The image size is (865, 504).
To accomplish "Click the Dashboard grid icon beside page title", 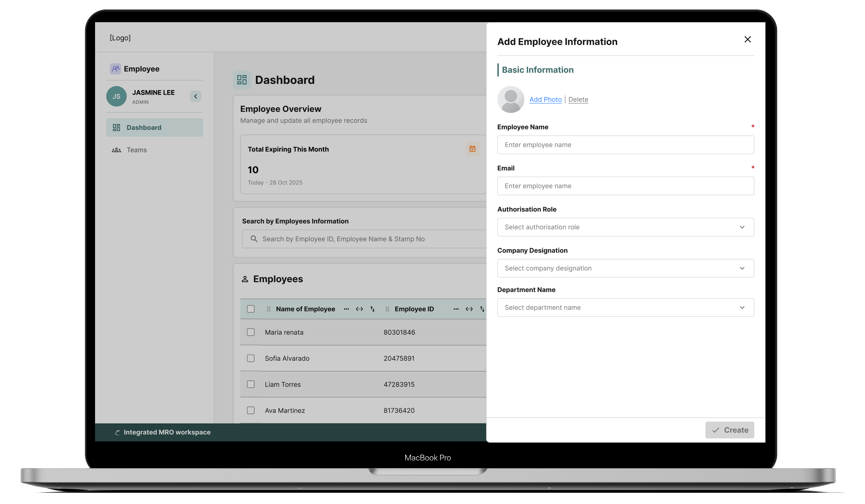I will [x=242, y=80].
